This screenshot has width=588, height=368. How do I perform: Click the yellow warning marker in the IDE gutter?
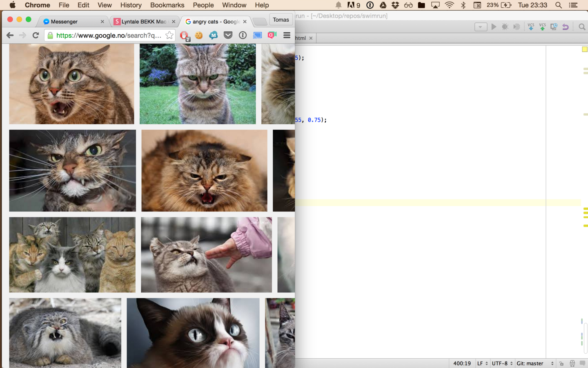(584, 49)
